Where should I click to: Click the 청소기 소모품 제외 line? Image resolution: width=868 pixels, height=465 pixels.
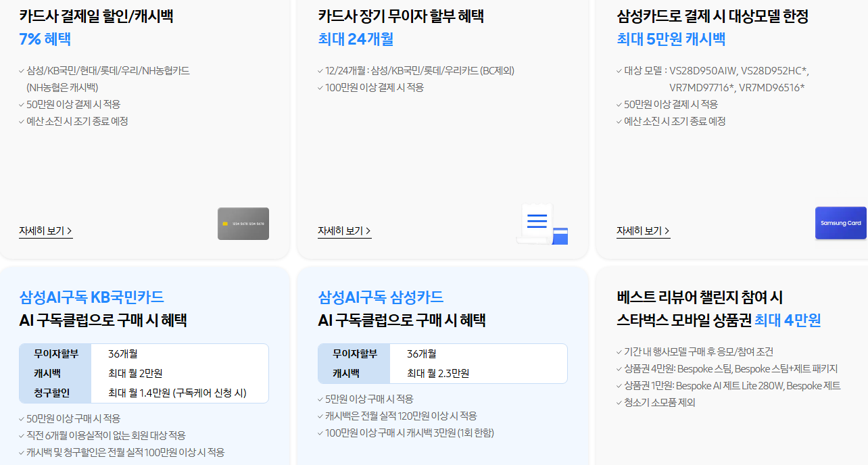(659, 402)
